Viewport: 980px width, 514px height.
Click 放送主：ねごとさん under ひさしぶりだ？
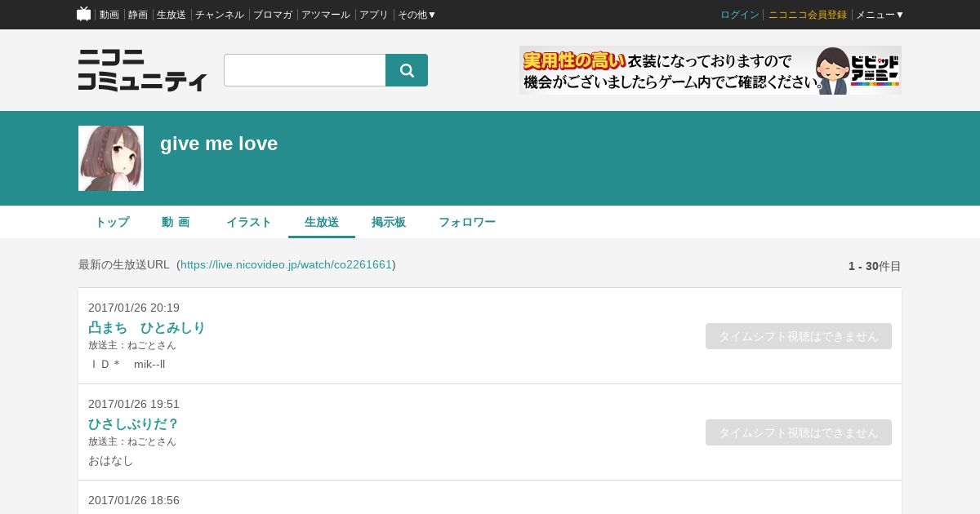pos(132,441)
